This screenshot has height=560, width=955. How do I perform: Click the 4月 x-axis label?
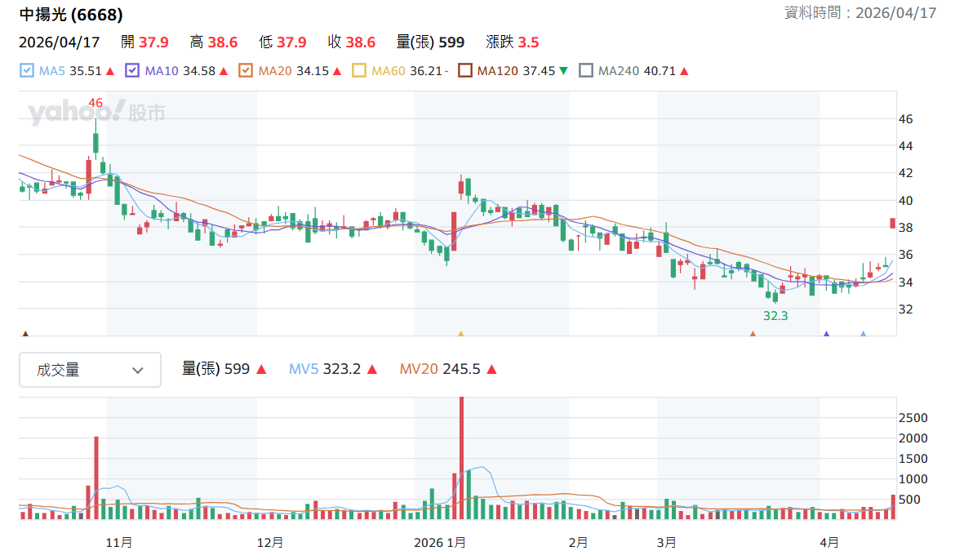pyautogui.click(x=829, y=542)
